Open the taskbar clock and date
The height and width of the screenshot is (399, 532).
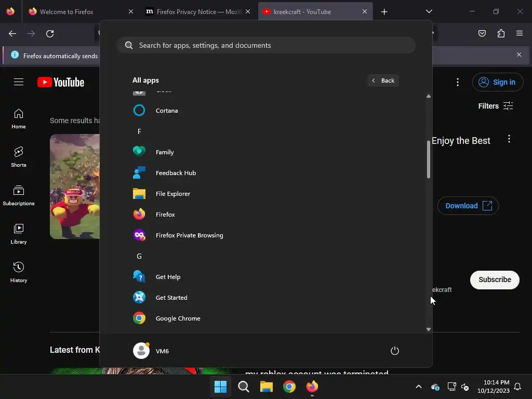(x=494, y=387)
